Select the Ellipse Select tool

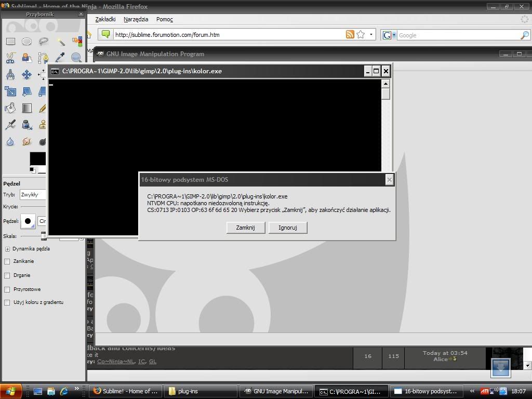pos(26,42)
